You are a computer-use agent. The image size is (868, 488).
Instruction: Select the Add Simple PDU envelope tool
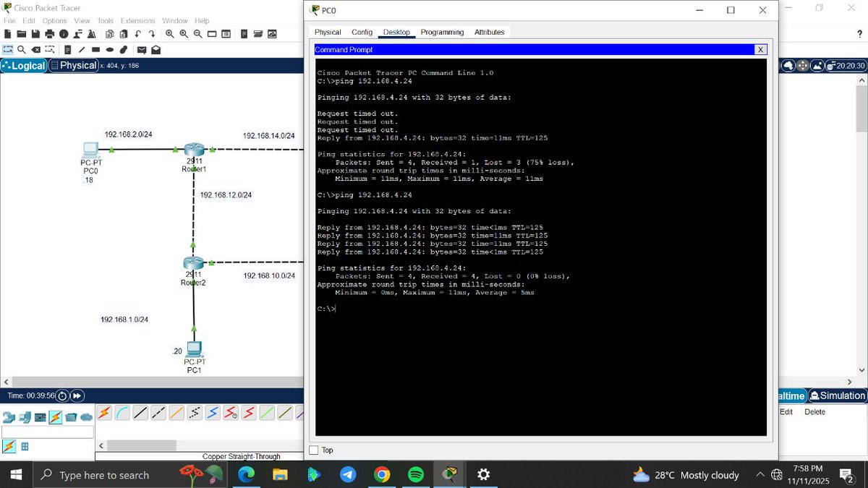[x=141, y=49]
